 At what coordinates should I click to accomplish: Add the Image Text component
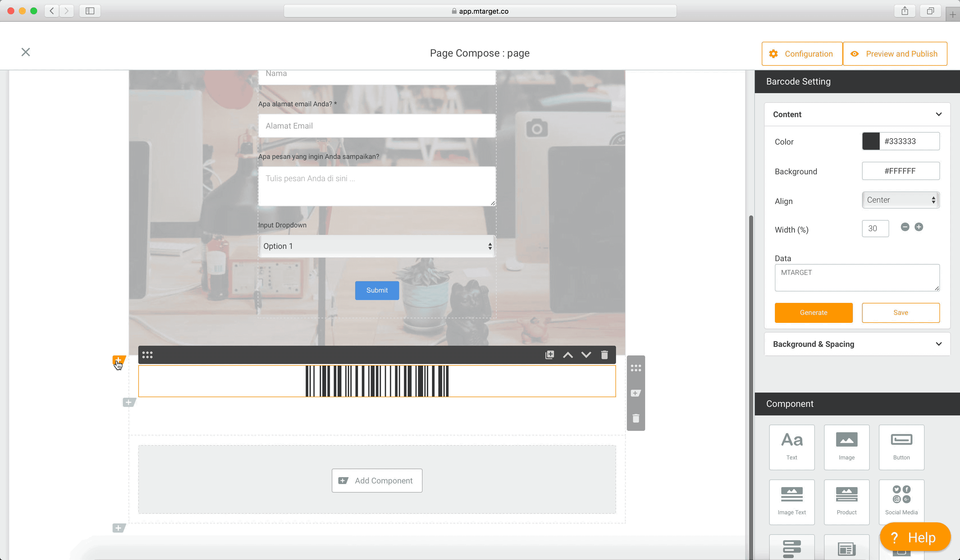tap(792, 502)
